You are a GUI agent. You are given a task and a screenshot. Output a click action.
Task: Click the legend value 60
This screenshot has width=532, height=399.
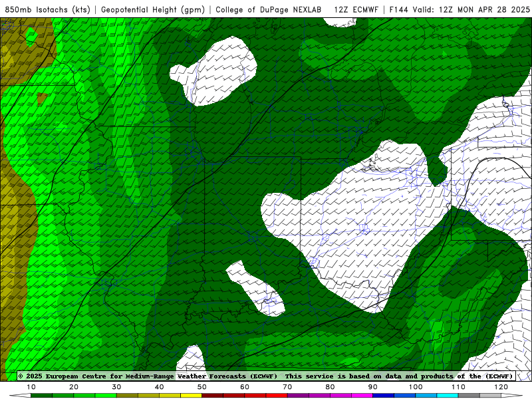coord(245,387)
